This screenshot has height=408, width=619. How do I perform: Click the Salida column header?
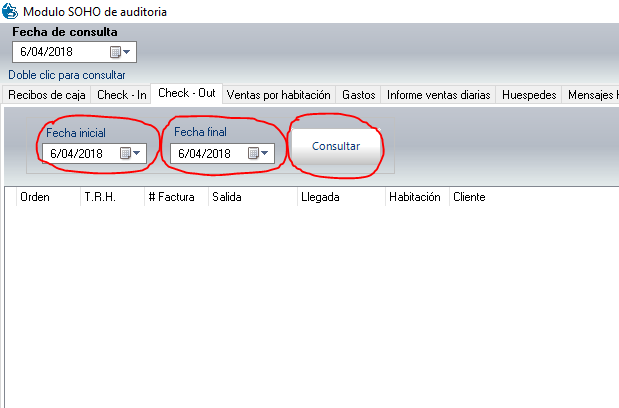[x=226, y=197]
